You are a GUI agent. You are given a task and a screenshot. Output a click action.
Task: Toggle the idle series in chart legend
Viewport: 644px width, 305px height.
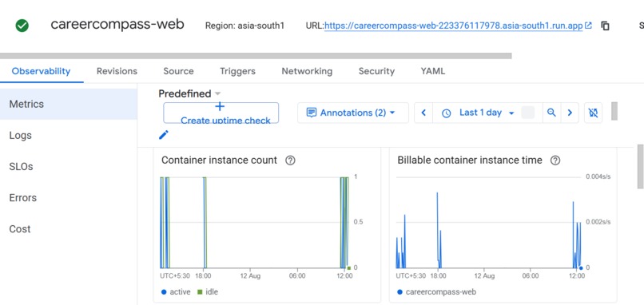[x=208, y=292]
